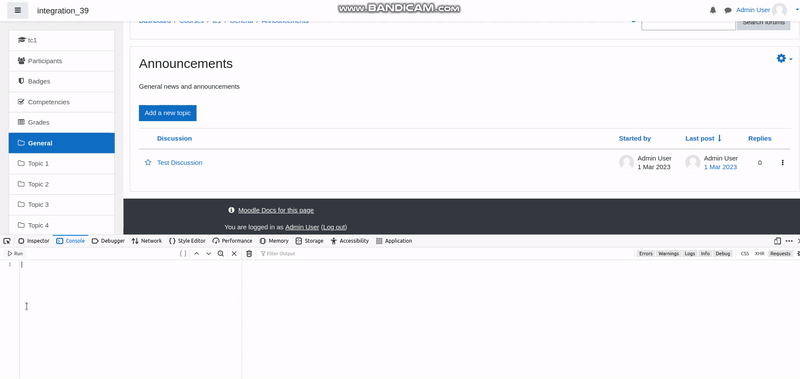
Task: Open Moodle Docs for this page
Action: pos(276,210)
